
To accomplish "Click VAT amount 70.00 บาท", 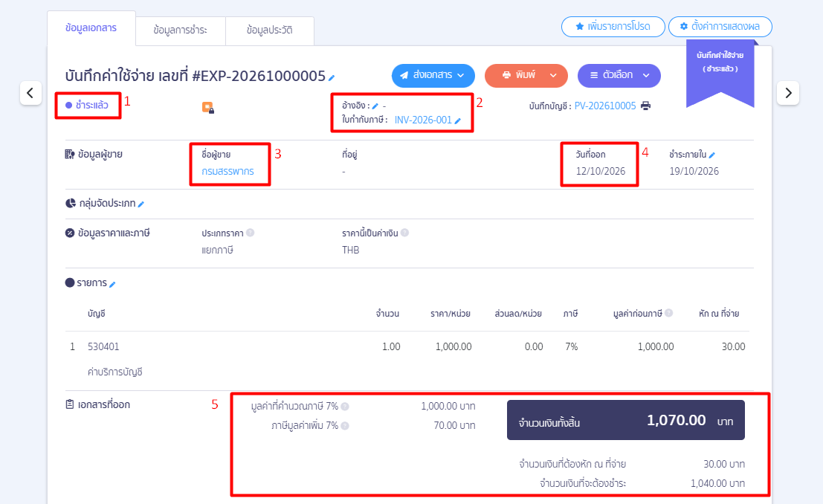I will [454, 425].
